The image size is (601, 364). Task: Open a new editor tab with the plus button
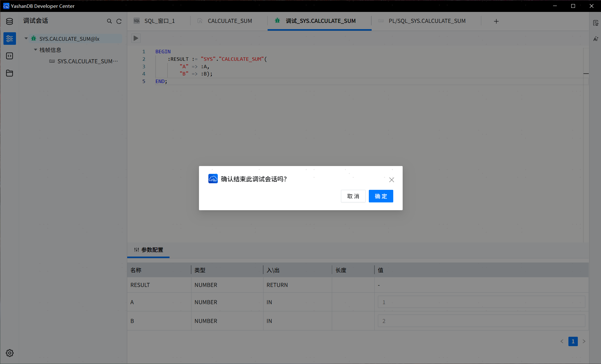496,21
